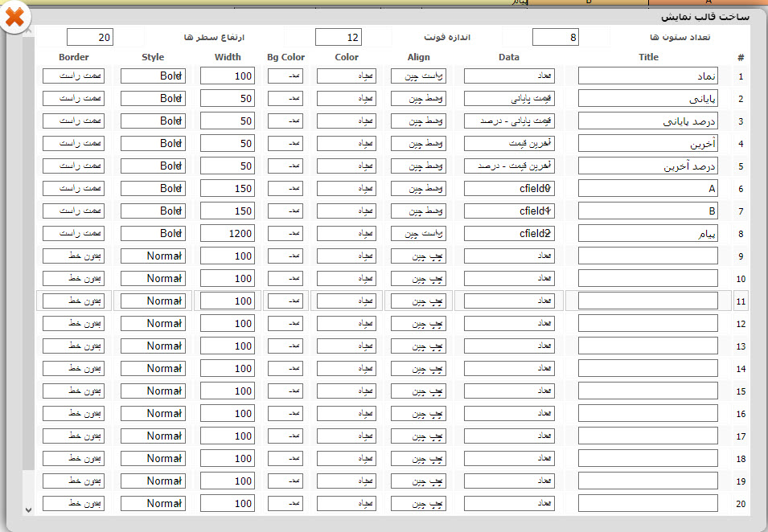Click the Width field showing 1200 in row 8
Screen dimensions: 768x532
[227, 234]
